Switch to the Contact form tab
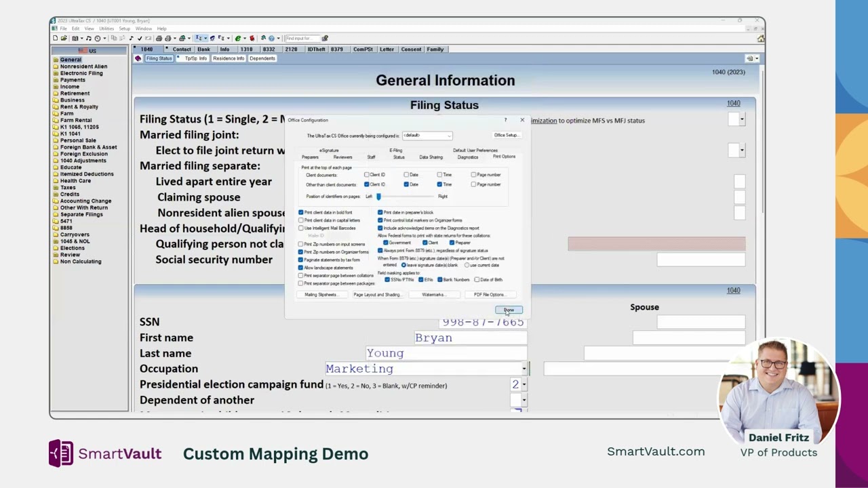868x488 pixels. 182,49
